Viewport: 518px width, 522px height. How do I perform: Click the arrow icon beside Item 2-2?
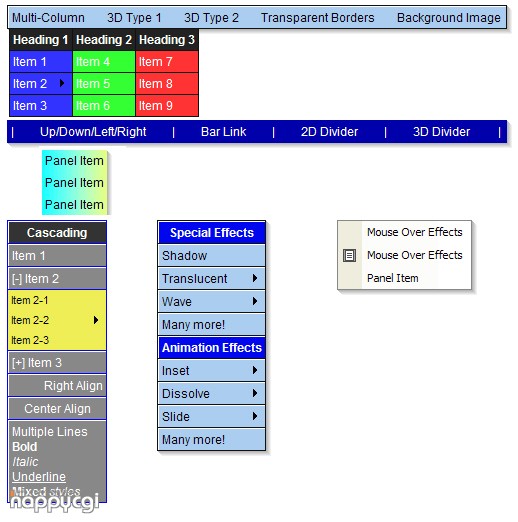[x=96, y=320]
